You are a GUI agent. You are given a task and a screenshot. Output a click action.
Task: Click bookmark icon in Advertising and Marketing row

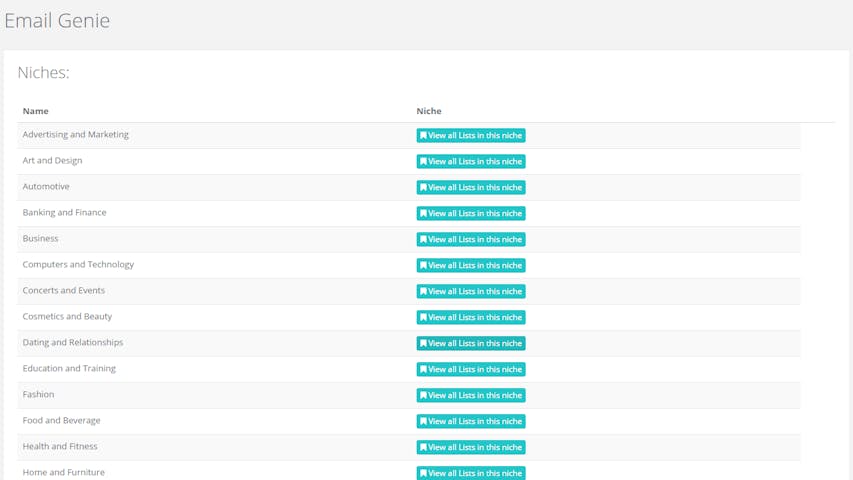(423, 136)
